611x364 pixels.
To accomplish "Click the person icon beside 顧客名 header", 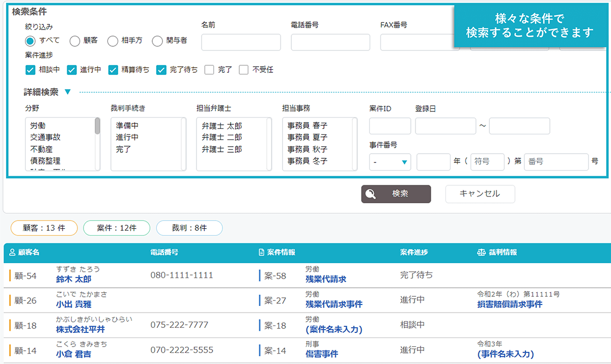I will point(12,252).
